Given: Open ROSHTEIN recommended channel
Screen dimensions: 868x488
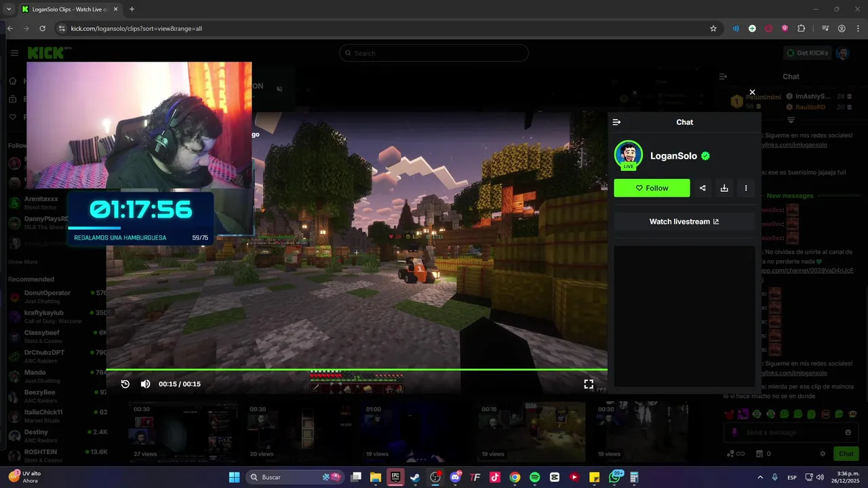Looking at the screenshot, I should (x=57, y=455).
